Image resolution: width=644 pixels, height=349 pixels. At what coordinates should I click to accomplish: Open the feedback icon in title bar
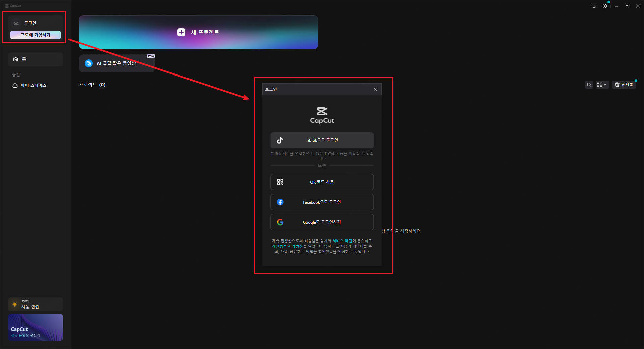pos(594,6)
